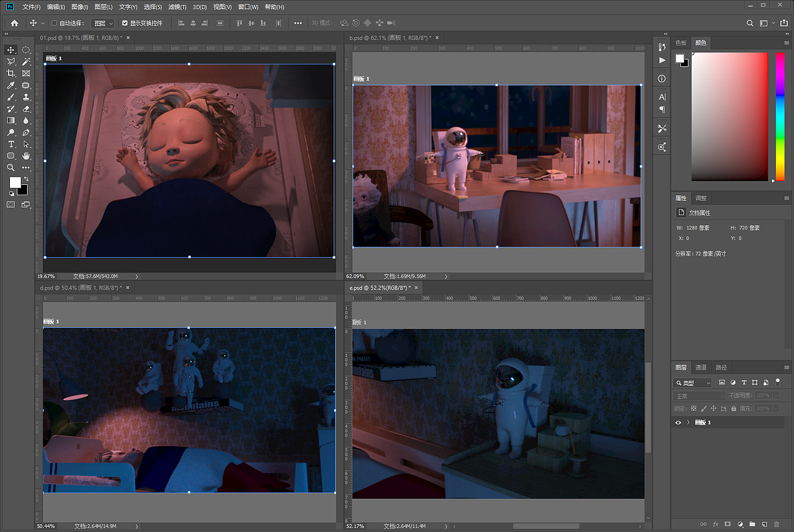Open the 滤镜(T) menu

pos(177,7)
